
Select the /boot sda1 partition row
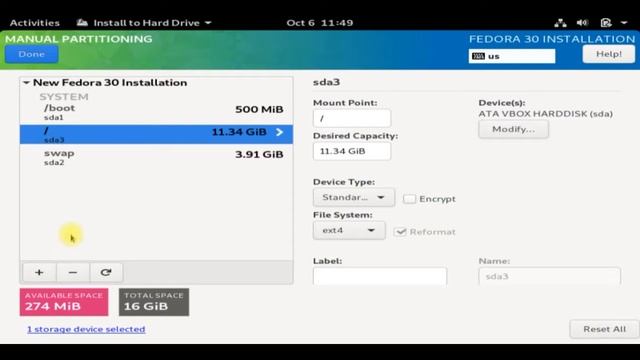156,112
